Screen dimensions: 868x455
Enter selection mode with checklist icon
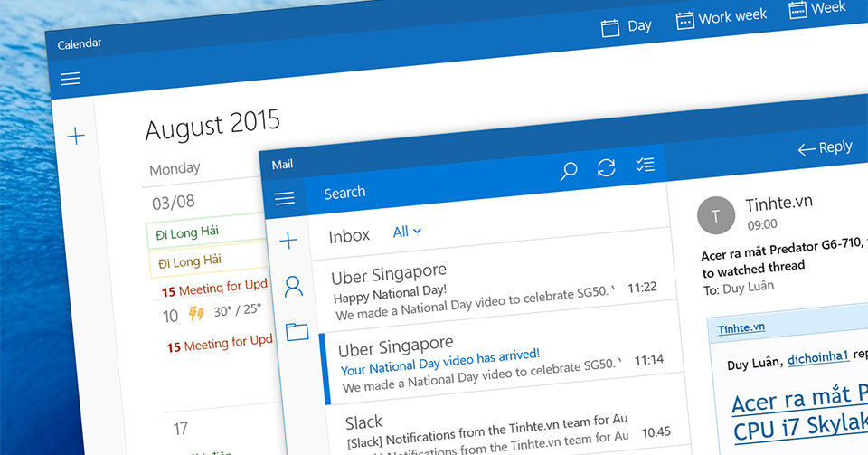coord(645,165)
